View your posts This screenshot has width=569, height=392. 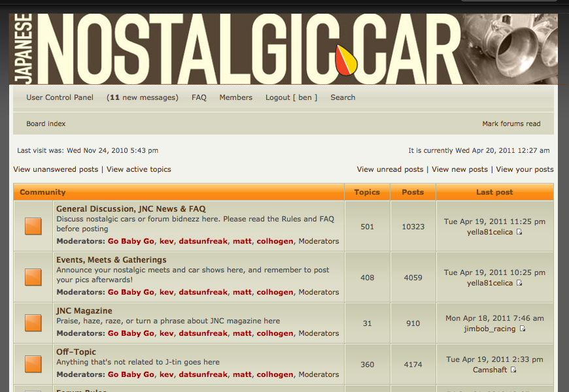525,169
